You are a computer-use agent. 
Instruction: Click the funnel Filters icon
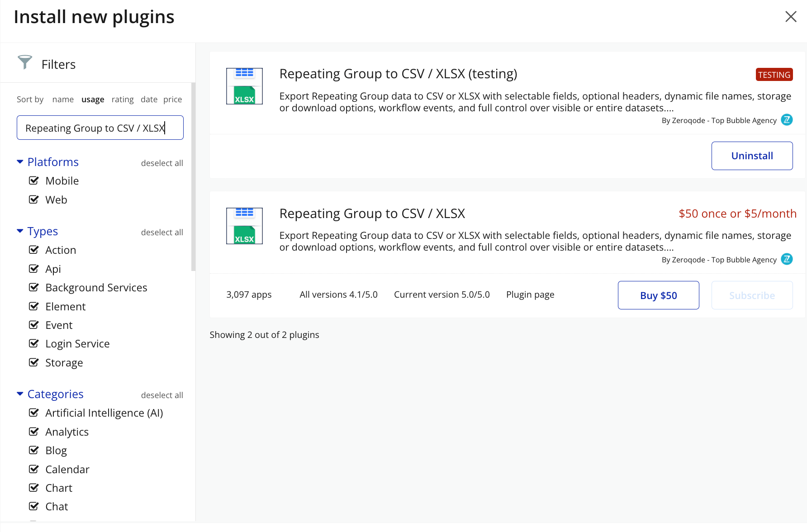pos(25,62)
